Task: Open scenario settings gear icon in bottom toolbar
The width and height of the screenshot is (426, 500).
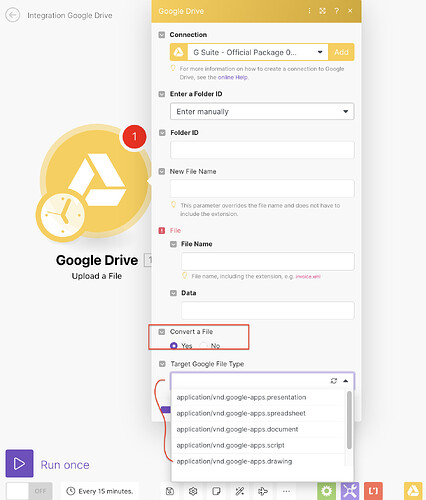Action: click(193, 491)
